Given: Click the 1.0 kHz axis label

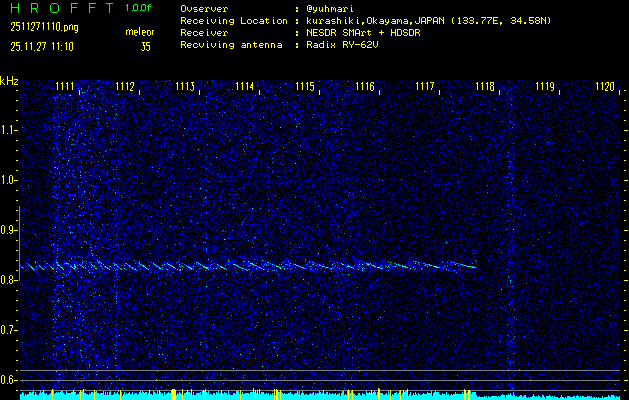Looking at the screenshot, I should pos(9,180).
